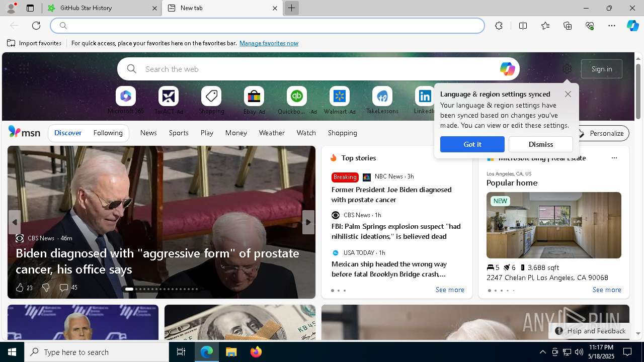Select the Discover feed tab
This screenshot has height=362, width=644.
68,133
